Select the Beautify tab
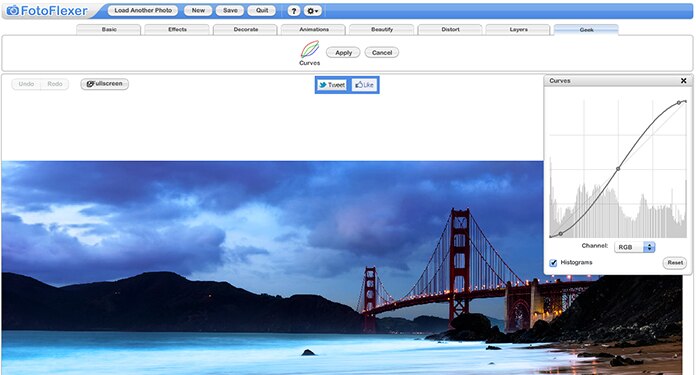This screenshot has height=375, width=696. click(x=382, y=30)
